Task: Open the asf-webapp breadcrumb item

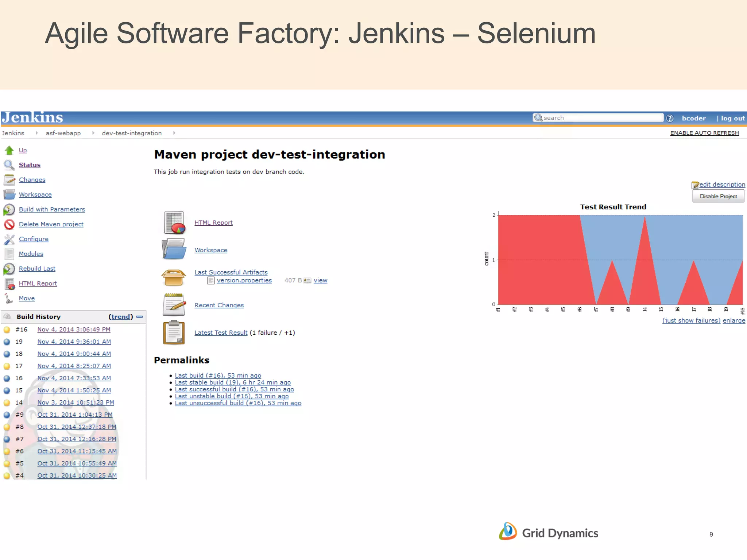Action: 63,133
